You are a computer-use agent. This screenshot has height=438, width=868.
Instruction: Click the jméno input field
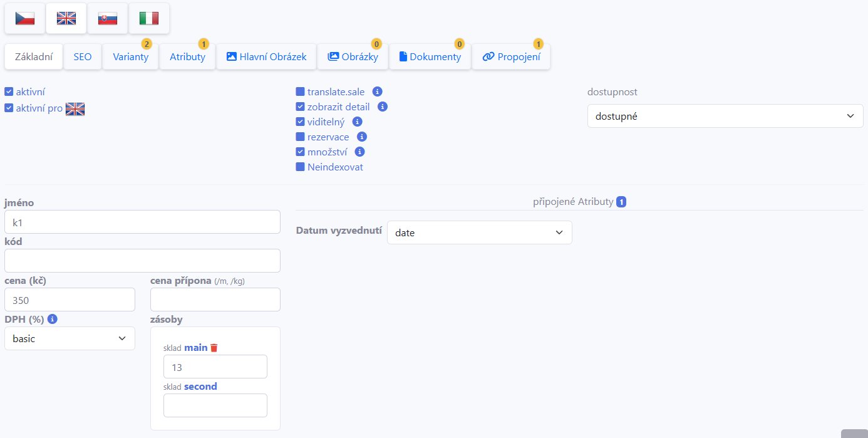(x=142, y=222)
